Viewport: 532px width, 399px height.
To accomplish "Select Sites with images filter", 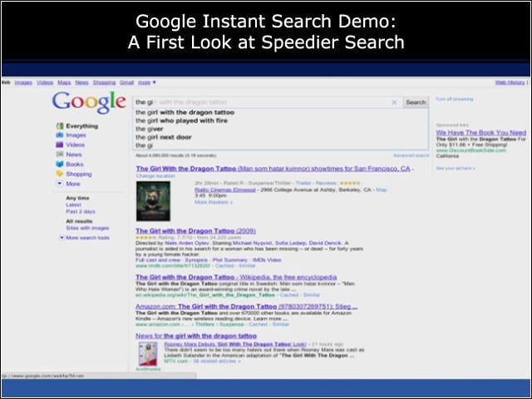I will click(x=87, y=228).
